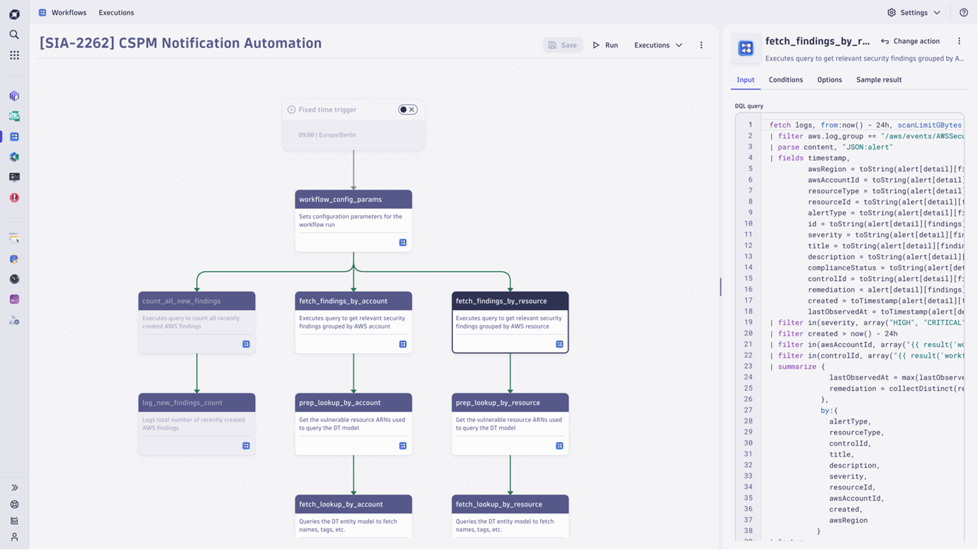Open the Help question mark icon

(x=964, y=12)
